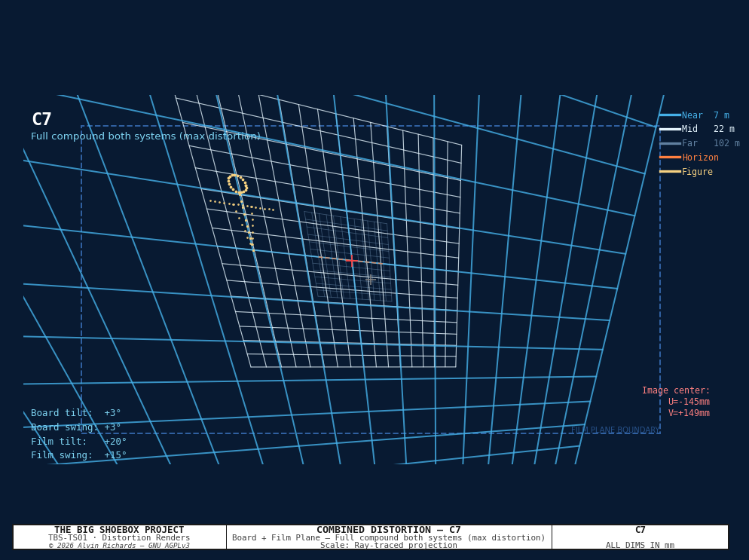The width and height of the screenshot is (749, 560).
Task: Click the 'FILM PLANE BOUNDARY' label
Action: 615,430
